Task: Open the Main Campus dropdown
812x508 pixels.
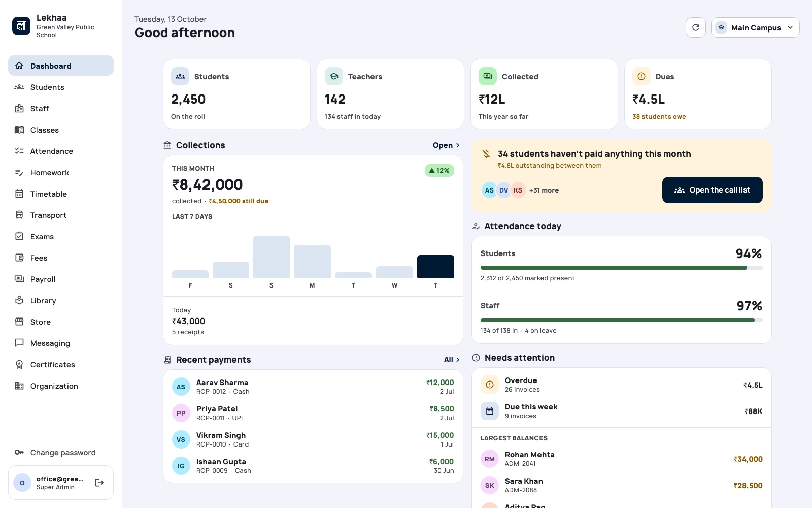Action: coord(755,27)
